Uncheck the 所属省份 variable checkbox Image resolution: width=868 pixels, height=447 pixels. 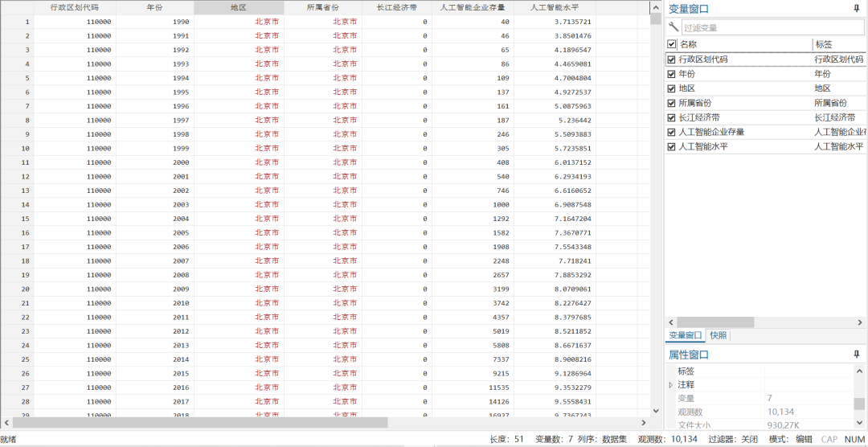(671, 103)
